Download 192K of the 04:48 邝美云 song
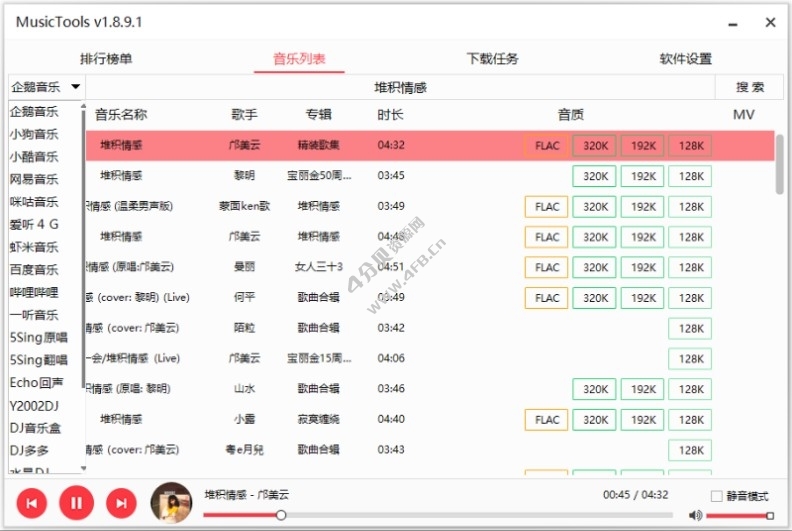 [642, 237]
